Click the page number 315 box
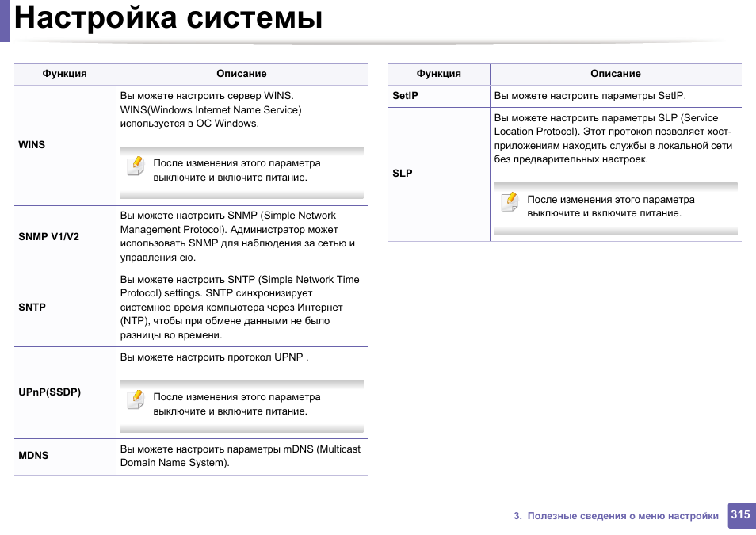Image resolution: width=756 pixels, height=535 pixels. pyautogui.click(x=740, y=514)
